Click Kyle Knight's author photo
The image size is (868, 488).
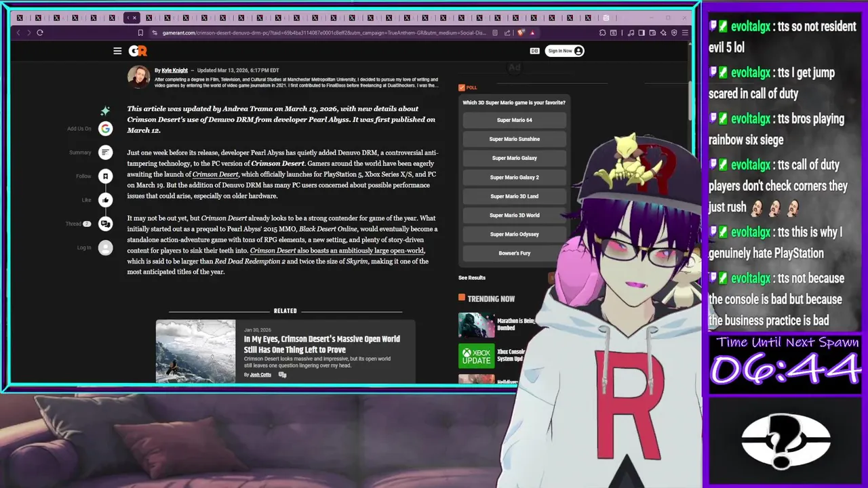138,77
